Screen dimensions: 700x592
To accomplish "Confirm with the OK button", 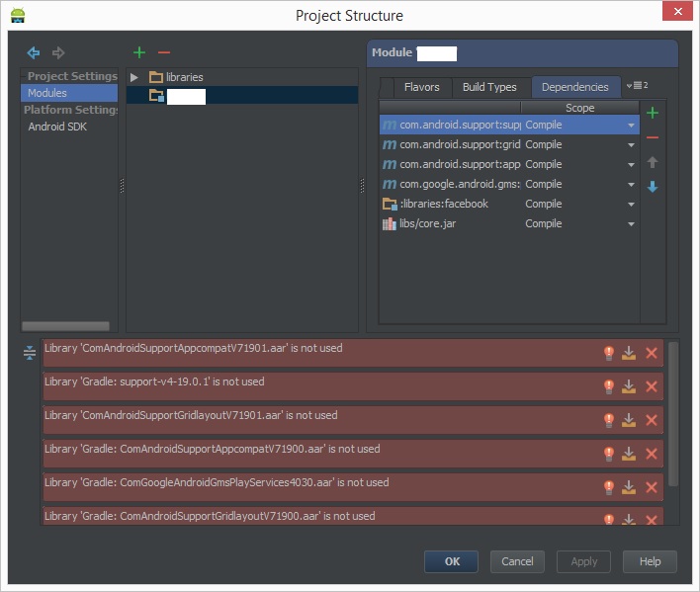I will [451, 561].
